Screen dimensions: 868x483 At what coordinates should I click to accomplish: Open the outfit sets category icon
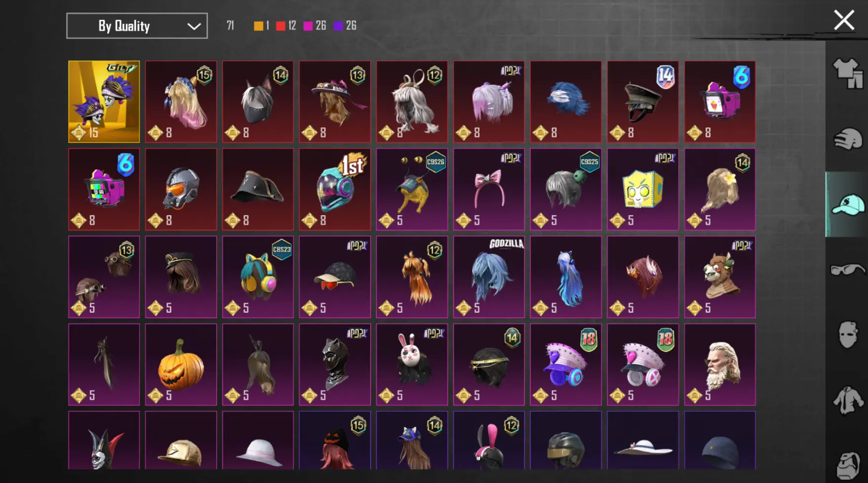coord(848,74)
